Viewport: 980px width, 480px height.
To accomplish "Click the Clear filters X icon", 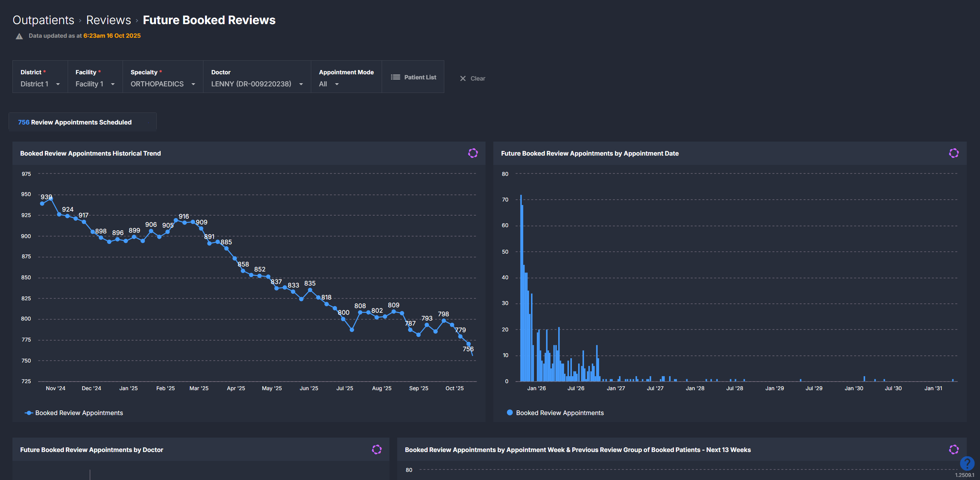I will click(463, 79).
